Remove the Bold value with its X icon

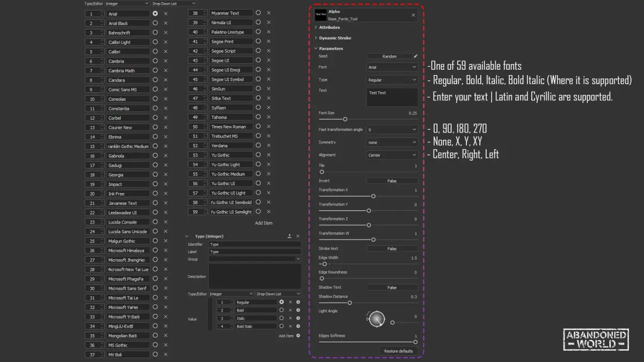290,310
